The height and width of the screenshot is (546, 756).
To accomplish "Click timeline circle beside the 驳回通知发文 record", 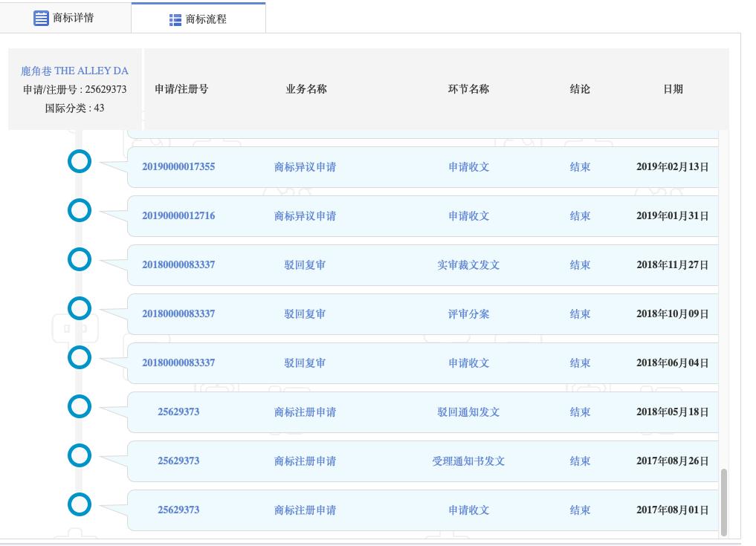I will click(80, 406).
